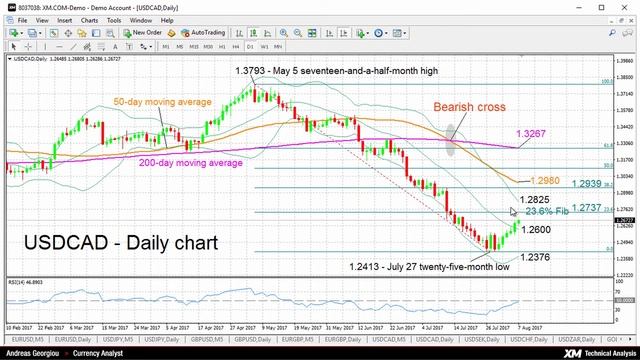Pick the vertical line drawing tool
This screenshot has width=640, height=360.
pos(45,47)
